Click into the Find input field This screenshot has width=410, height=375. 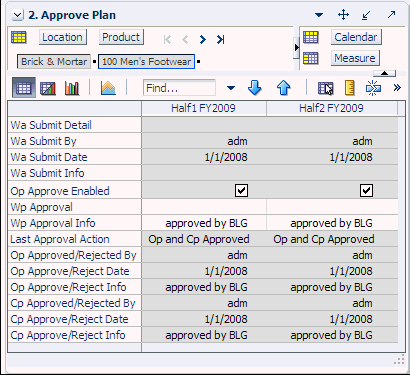[x=179, y=88]
